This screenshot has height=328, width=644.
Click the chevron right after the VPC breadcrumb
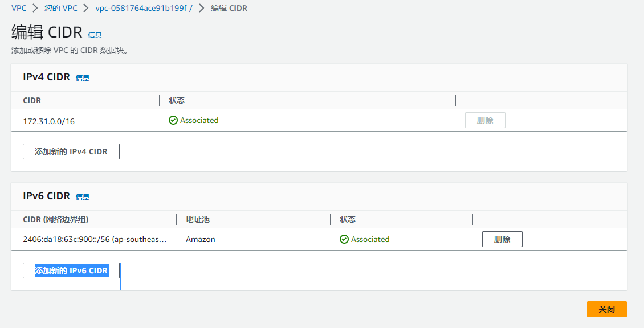[35, 9]
